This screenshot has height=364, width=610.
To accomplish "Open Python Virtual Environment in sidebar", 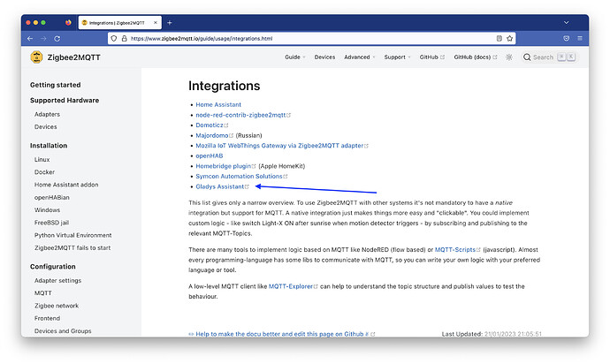I will [x=72, y=235].
